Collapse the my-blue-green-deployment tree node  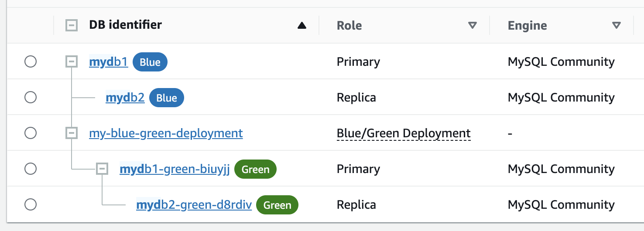(x=71, y=133)
